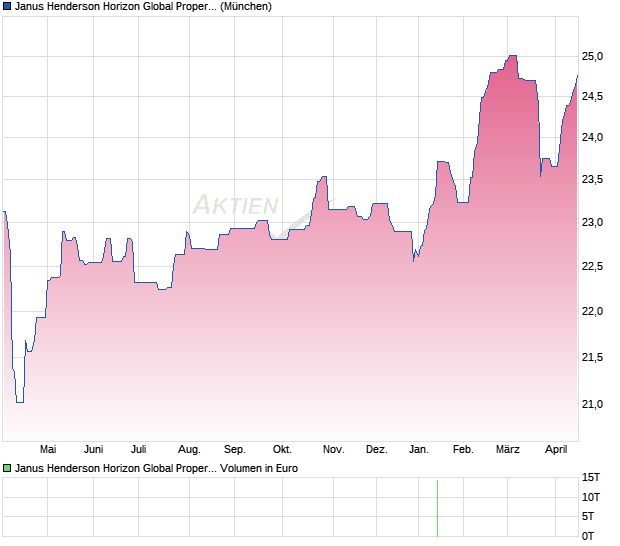Screen dimensions: 620x546
Task: Click the Dez. month label
Action: point(377,450)
